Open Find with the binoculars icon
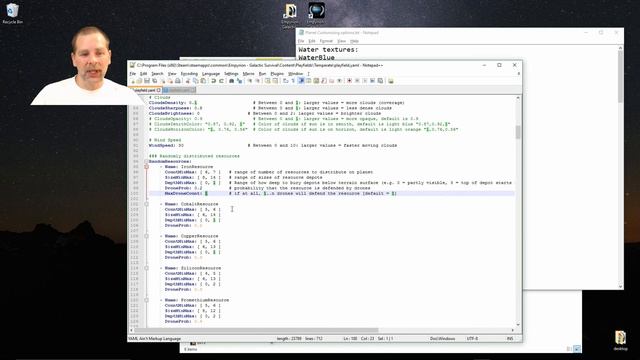This screenshot has height=360, width=640. [x=231, y=81]
